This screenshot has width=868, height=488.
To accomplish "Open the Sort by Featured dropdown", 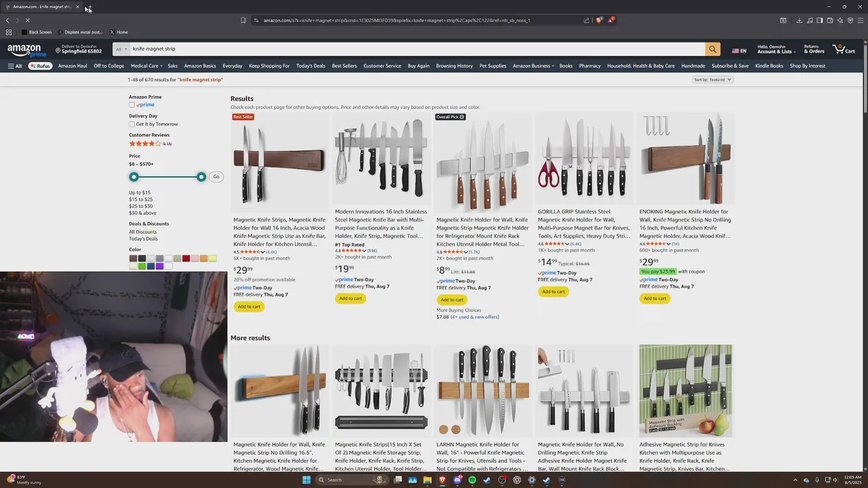I will coord(713,79).
